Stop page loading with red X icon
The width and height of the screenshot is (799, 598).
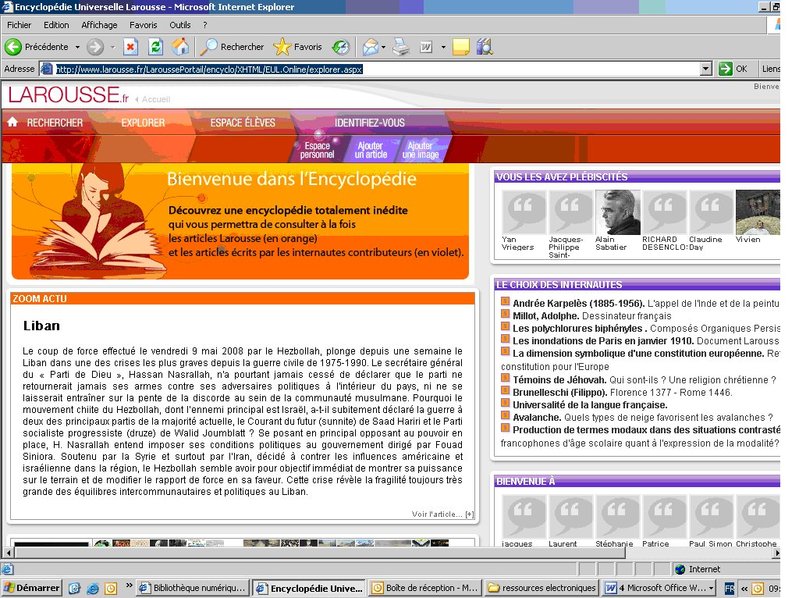[x=130, y=47]
